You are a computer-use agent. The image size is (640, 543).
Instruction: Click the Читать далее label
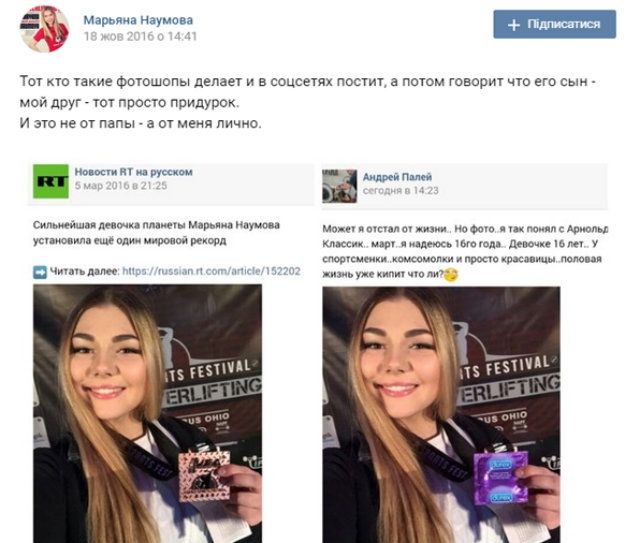point(84,271)
